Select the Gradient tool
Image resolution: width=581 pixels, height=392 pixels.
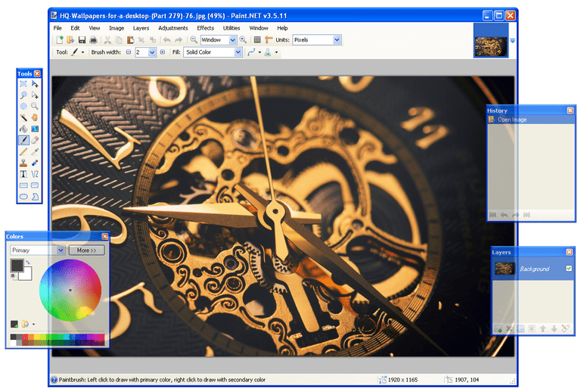(35, 129)
